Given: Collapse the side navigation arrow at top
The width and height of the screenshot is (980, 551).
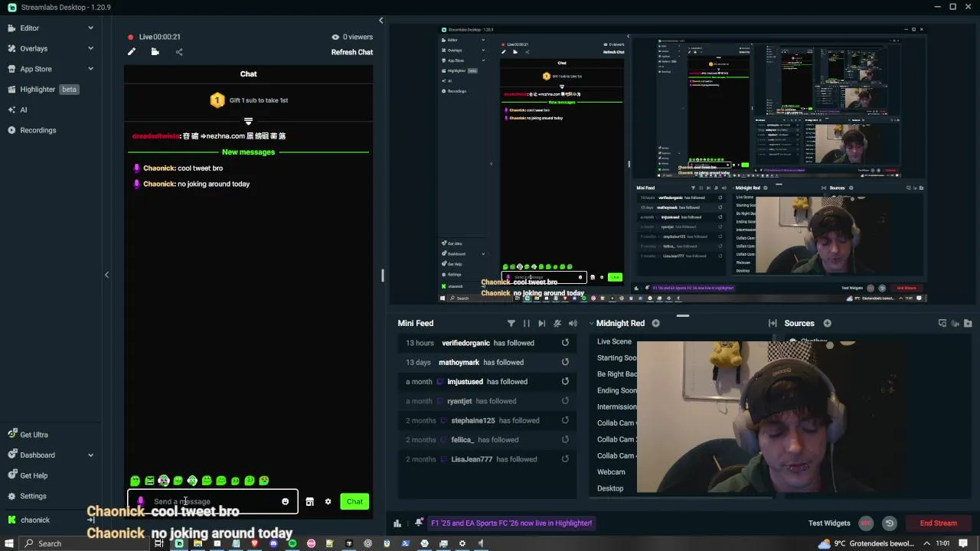Looking at the screenshot, I should pyautogui.click(x=381, y=20).
